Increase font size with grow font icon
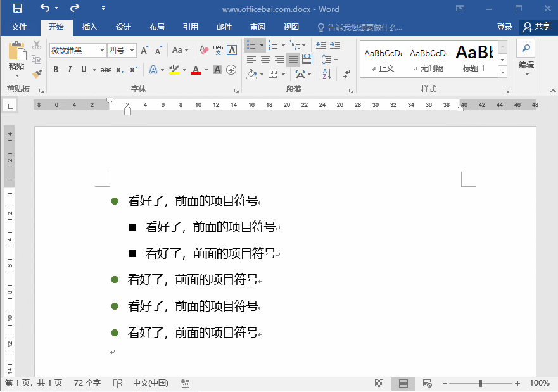The width and height of the screenshot is (558, 392). click(x=144, y=51)
